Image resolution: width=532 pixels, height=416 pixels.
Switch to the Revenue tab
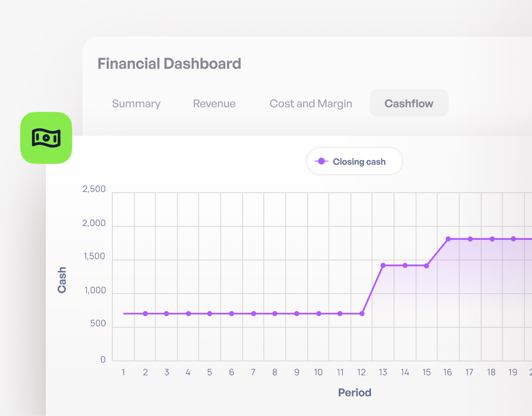[x=214, y=104]
